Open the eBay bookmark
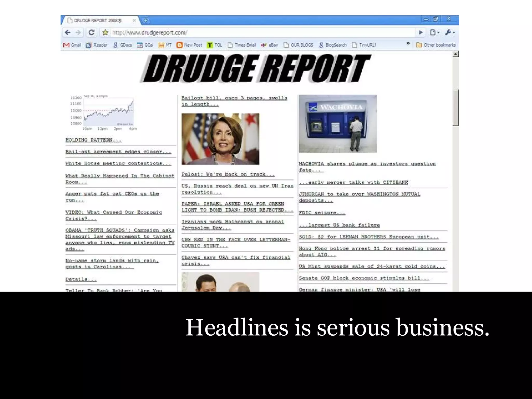The width and height of the screenshot is (532, 399). point(270,45)
